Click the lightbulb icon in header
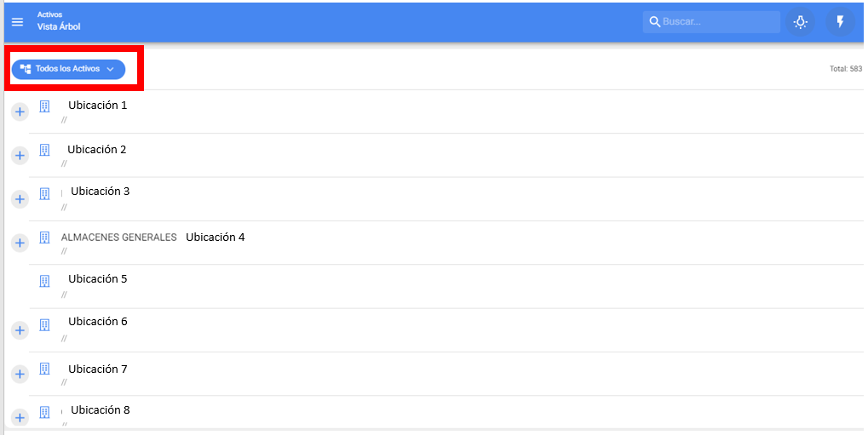The width and height of the screenshot is (868, 435). pos(800,22)
